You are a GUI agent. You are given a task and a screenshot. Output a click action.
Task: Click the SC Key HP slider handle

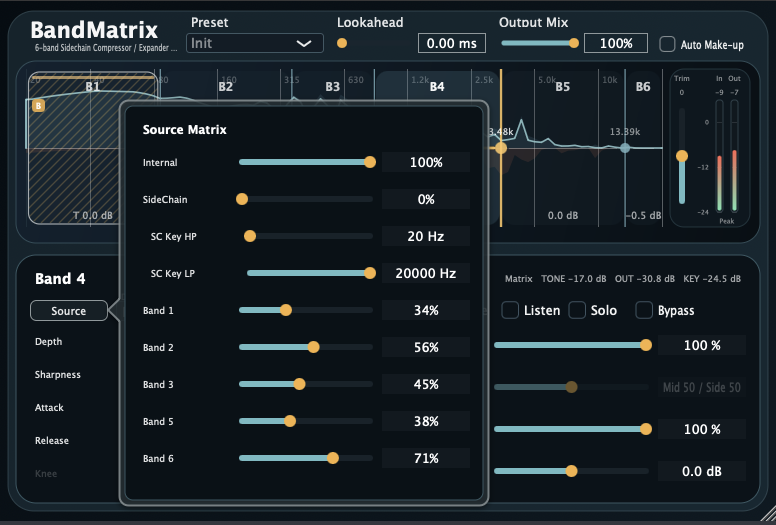(x=250, y=236)
